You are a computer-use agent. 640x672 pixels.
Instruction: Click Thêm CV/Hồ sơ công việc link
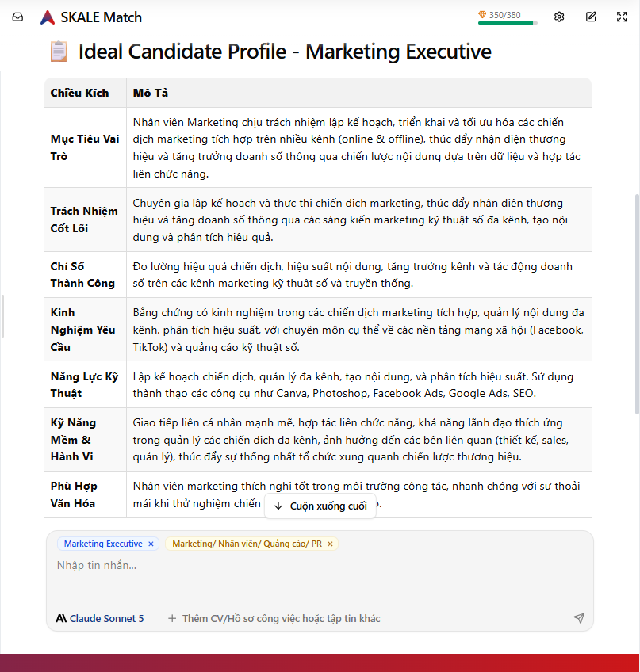click(281, 618)
